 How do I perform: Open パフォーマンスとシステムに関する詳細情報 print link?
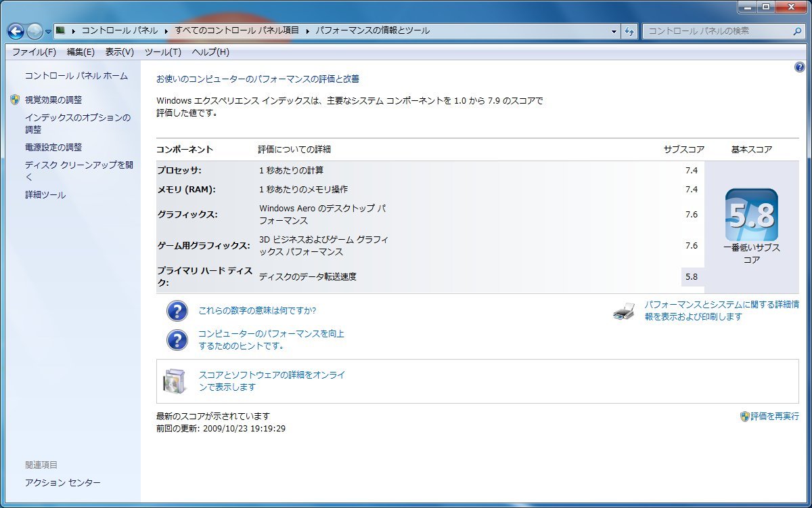[721, 311]
